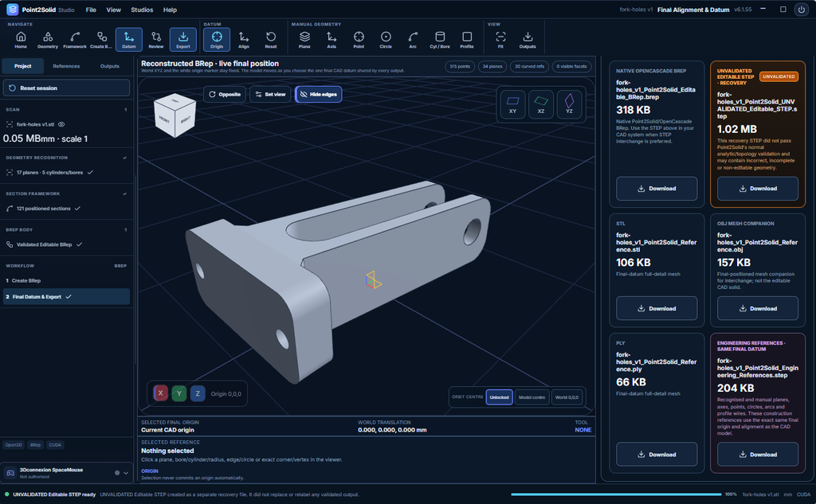Open the Outputs toolbar icon
This screenshot has height=504, width=816.
click(528, 40)
